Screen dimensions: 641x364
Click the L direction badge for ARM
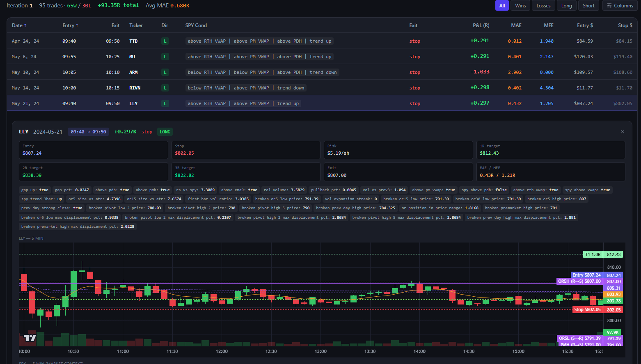click(x=165, y=72)
